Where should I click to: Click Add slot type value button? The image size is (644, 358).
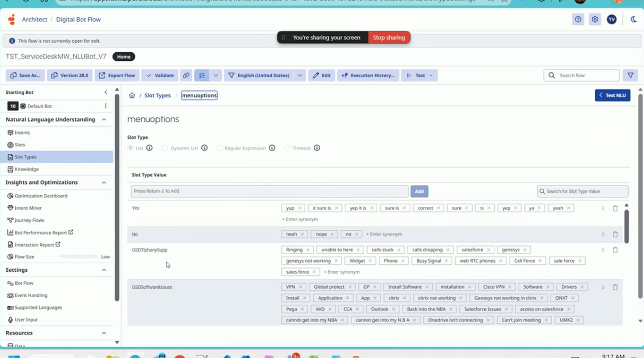tap(419, 191)
